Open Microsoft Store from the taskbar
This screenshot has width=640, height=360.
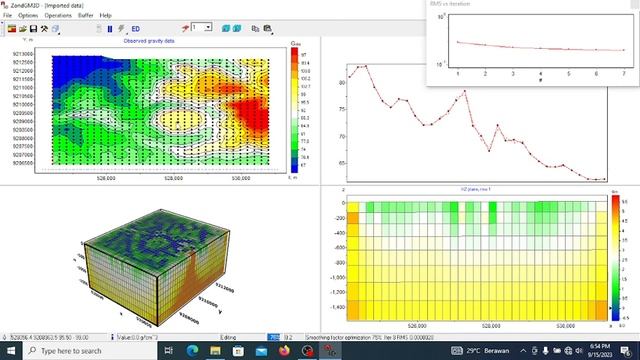click(x=238, y=351)
